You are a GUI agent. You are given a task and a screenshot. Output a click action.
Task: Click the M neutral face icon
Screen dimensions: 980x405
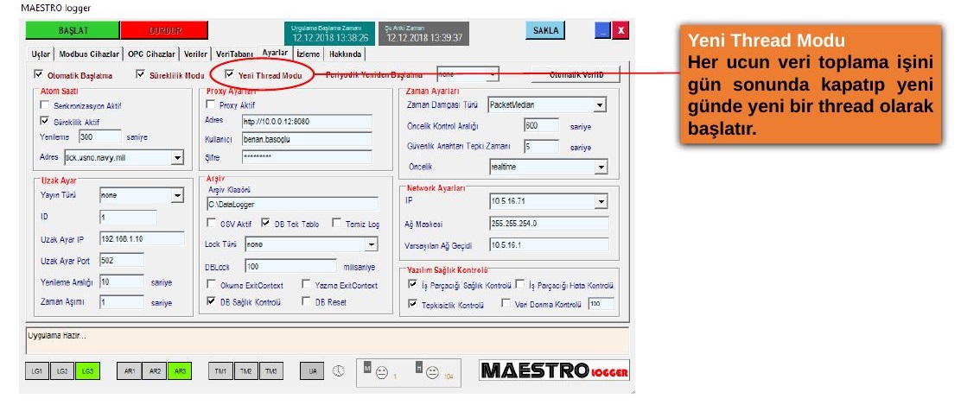(382, 372)
